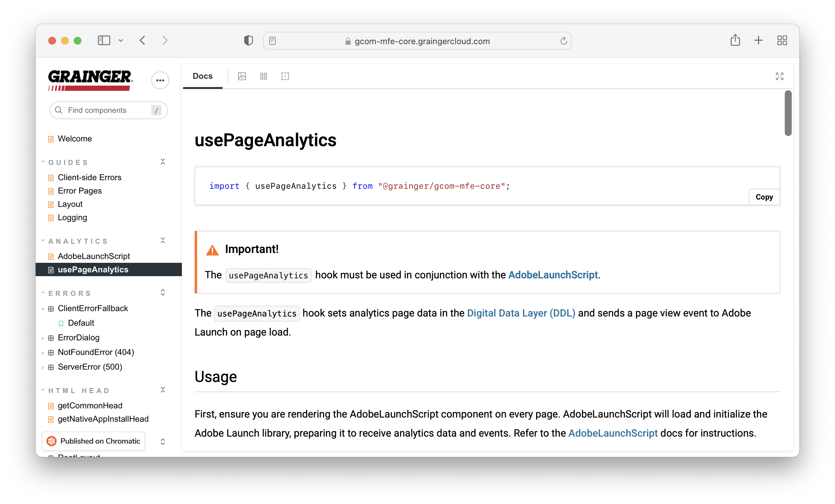The image size is (835, 504).
Task: Click the Important! warning triangle icon
Action: tap(212, 250)
